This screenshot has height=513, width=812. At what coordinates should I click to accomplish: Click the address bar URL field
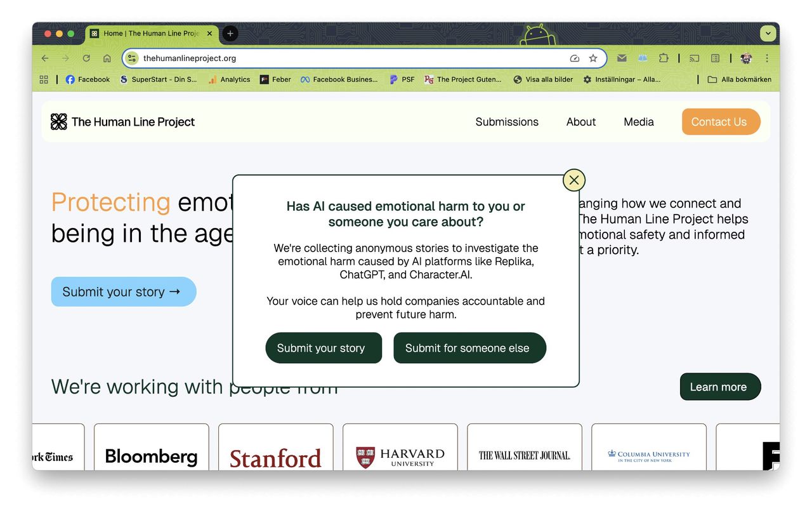(x=349, y=58)
